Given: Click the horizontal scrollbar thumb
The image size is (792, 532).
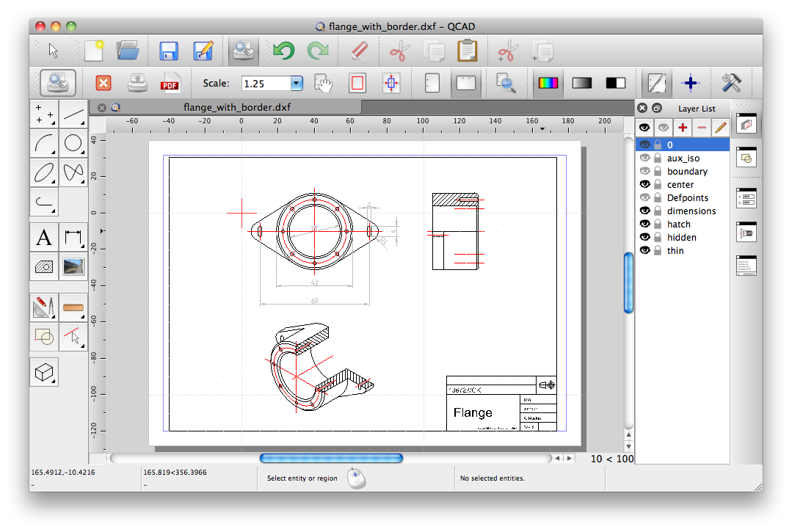Looking at the screenshot, I should click(331, 459).
